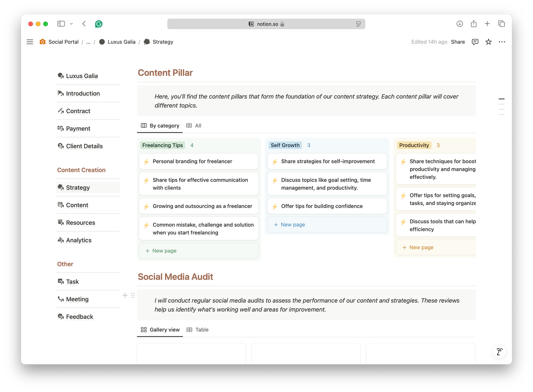Switch to the Table view tab
This screenshot has height=392, width=533.
coord(198,330)
